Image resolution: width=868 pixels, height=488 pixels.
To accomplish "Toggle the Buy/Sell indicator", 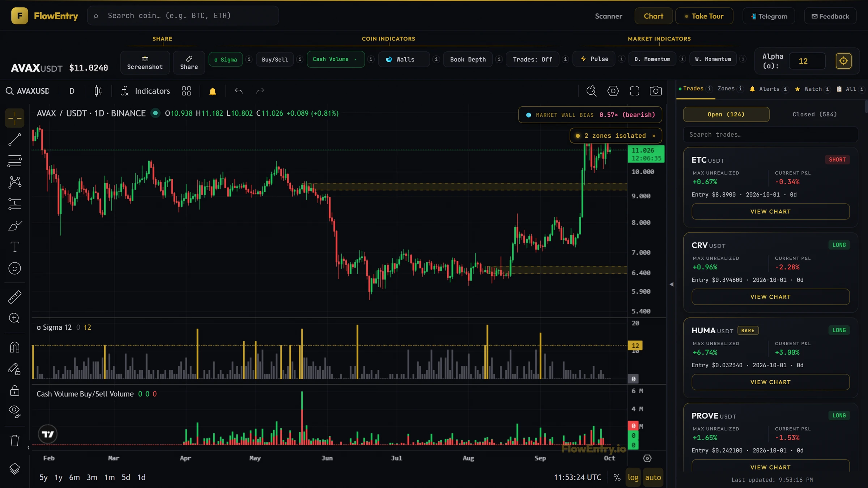I will pos(275,60).
